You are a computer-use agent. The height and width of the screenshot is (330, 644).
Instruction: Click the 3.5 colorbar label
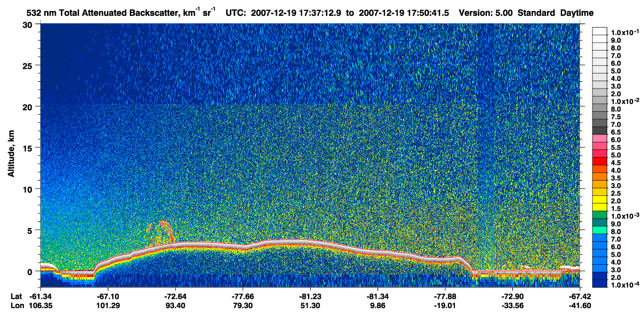tap(616, 179)
